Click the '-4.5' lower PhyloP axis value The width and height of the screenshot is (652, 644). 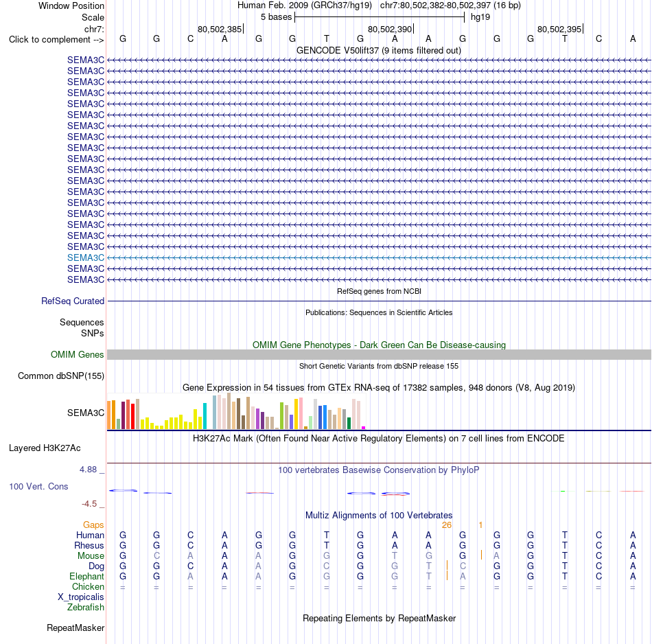(x=89, y=504)
